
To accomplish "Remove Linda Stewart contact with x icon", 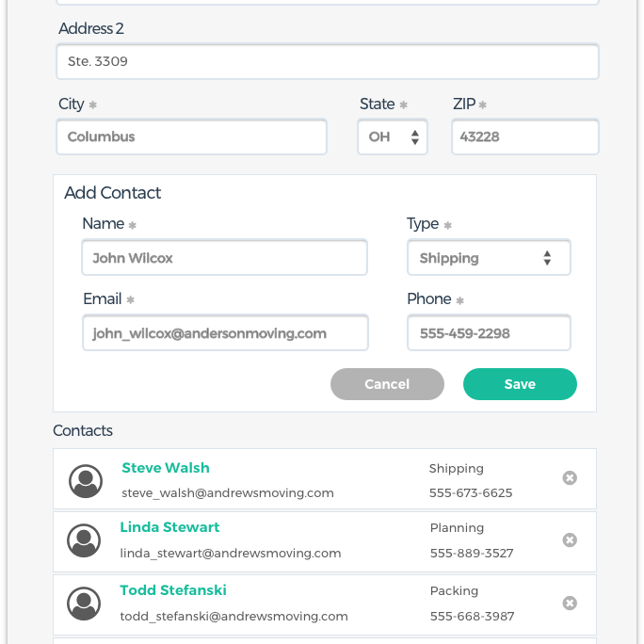I will 570,539.
